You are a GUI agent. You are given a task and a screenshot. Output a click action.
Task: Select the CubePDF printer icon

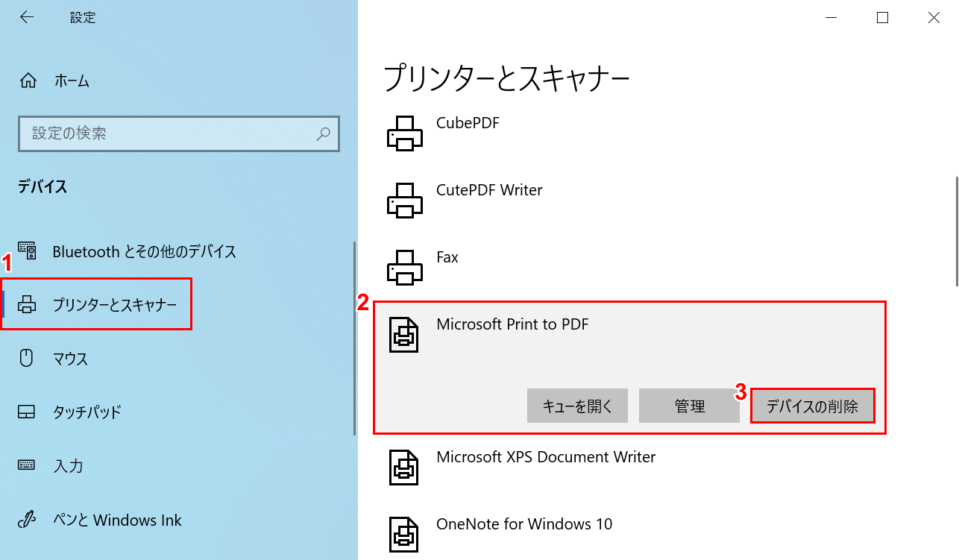(x=404, y=134)
